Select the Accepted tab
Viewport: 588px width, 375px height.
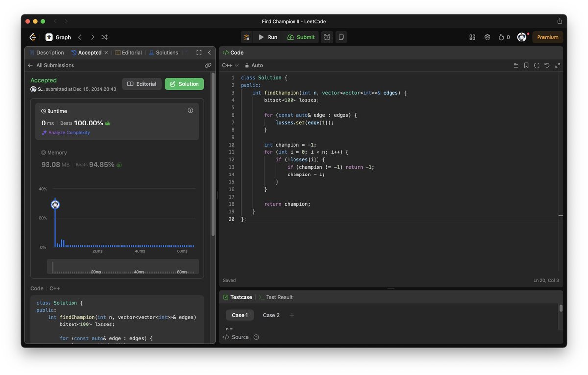(86, 53)
